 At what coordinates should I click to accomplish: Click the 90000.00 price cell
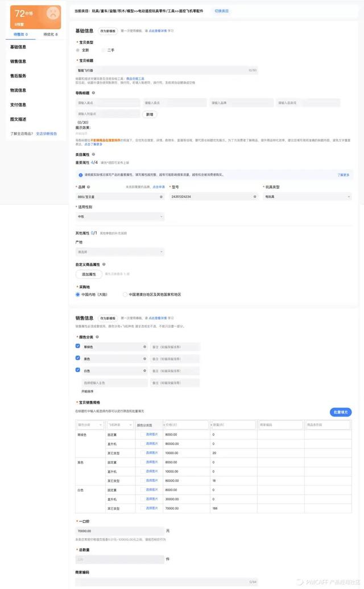(187, 444)
